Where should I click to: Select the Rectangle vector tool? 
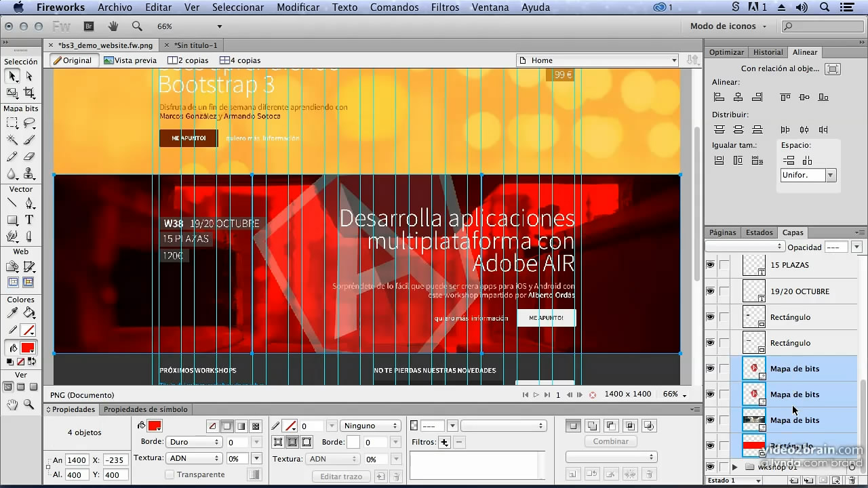point(13,220)
